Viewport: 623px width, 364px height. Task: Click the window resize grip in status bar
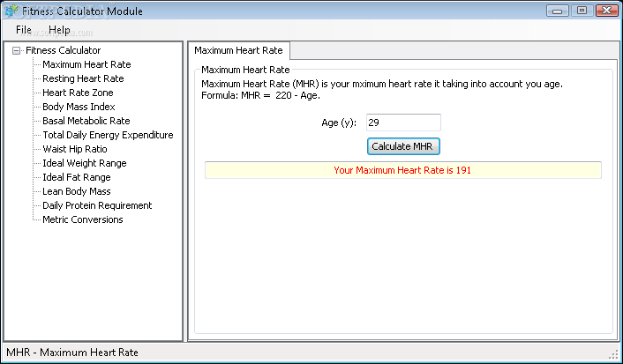(x=614, y=353)
